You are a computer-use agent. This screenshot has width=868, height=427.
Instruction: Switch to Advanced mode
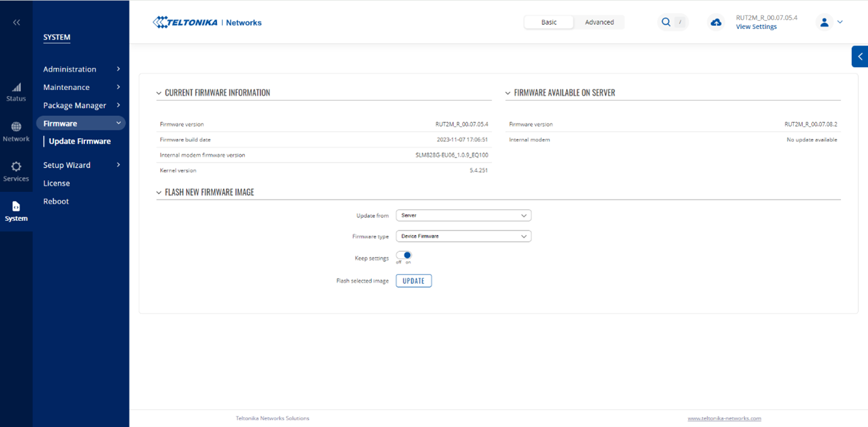point(599,23)
